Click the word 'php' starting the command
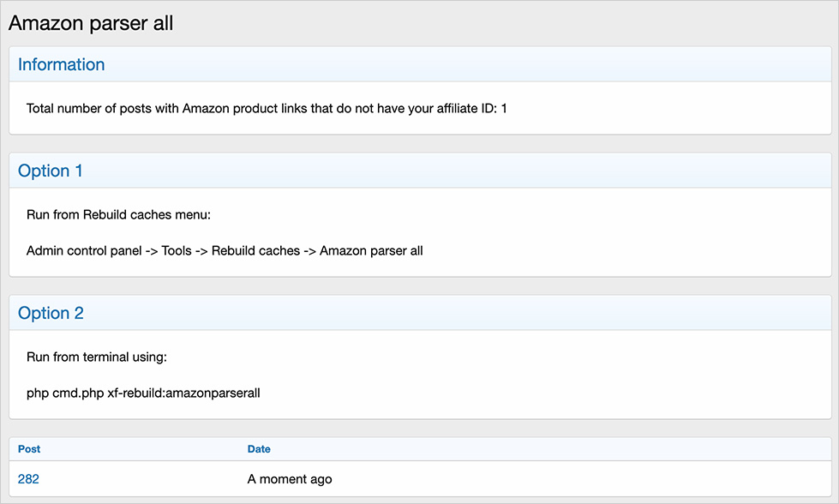Viewport: 839px width, 504px height. tap(38, 393)
